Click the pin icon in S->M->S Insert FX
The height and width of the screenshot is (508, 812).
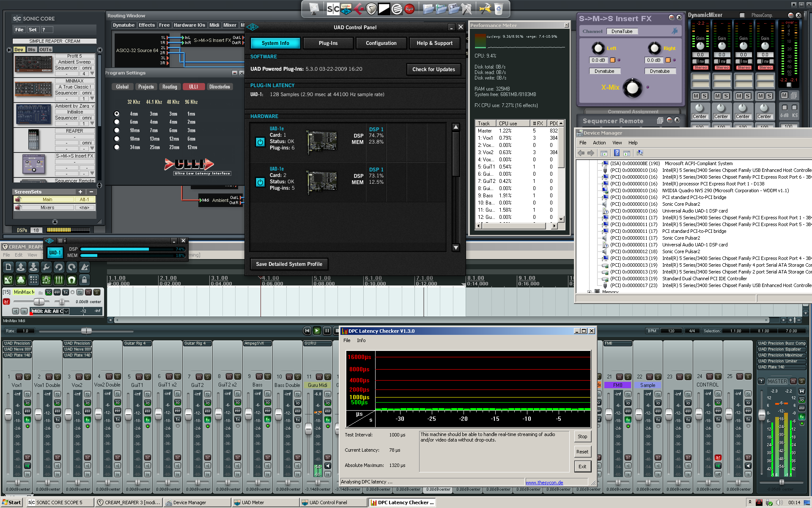pos(675,31)
